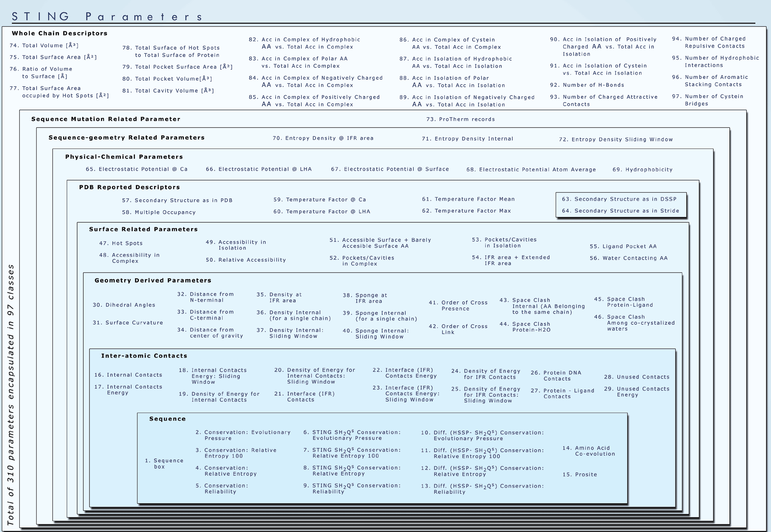The image size is (771, 532).
Task: Click '44. Space Clash Protein-H2O'
Action: tap(525, 327)
